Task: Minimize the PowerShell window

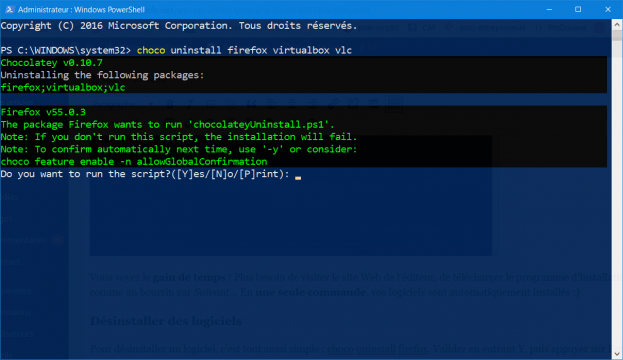Action: [x=549, y=9]
